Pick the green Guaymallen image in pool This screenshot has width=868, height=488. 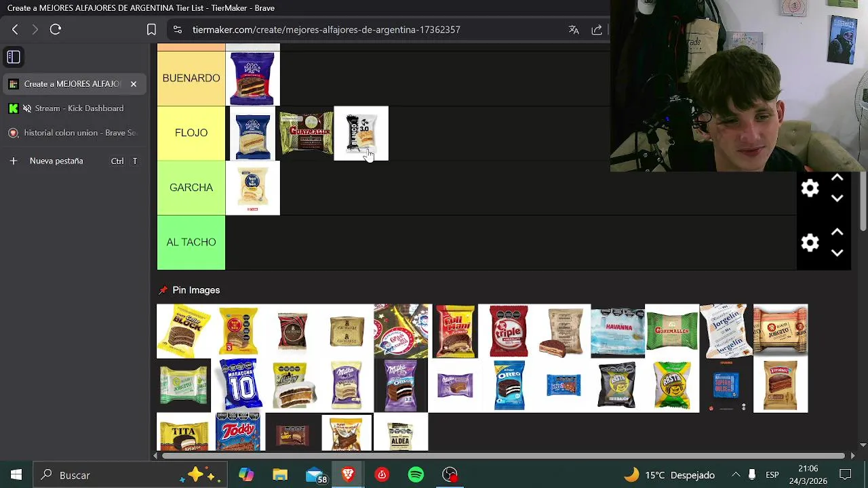672,331
